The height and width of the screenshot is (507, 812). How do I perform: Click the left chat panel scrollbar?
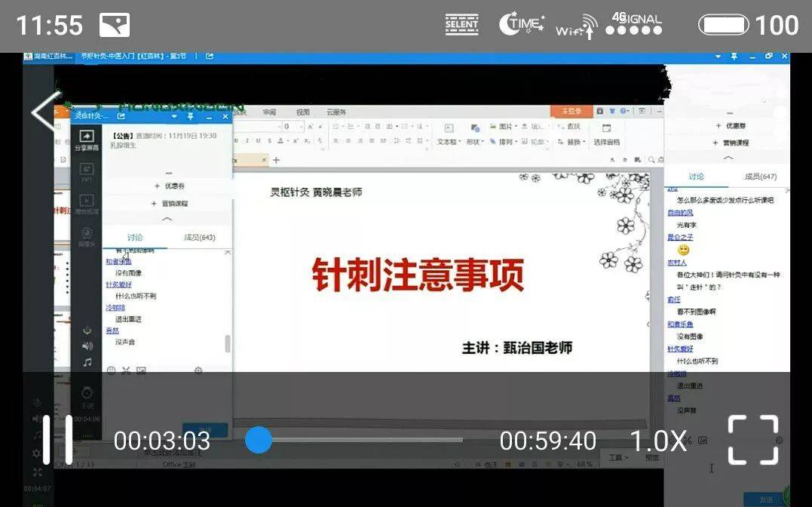(x=228, y=343)
